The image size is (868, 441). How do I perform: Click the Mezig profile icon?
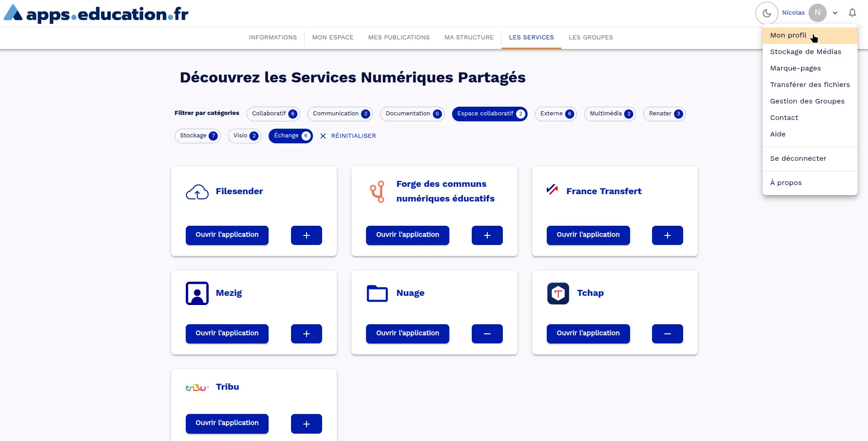(197, 294)
